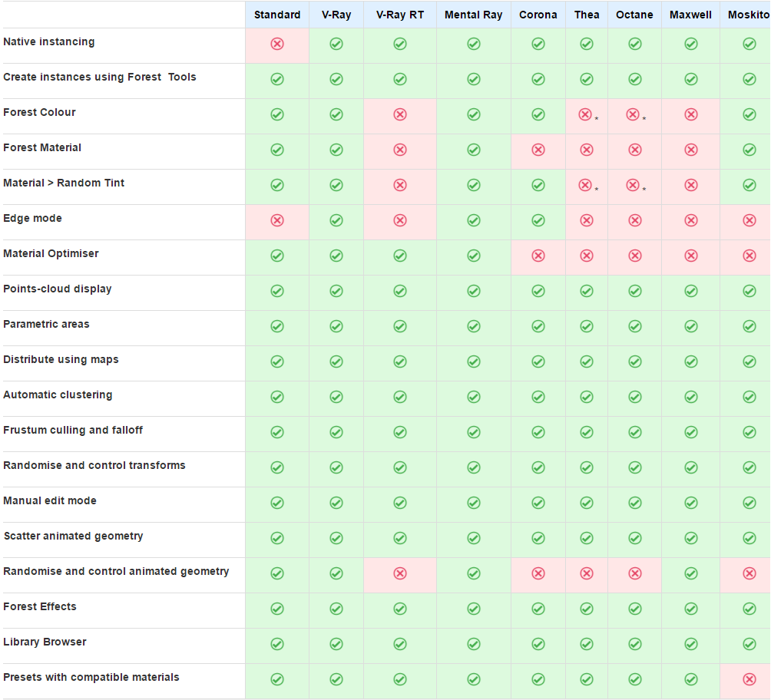Viewport: 771px width, 700px height.
Task: Click Randomise animated geometry cross under V-Ray RT
Action: tap(400, 573)
